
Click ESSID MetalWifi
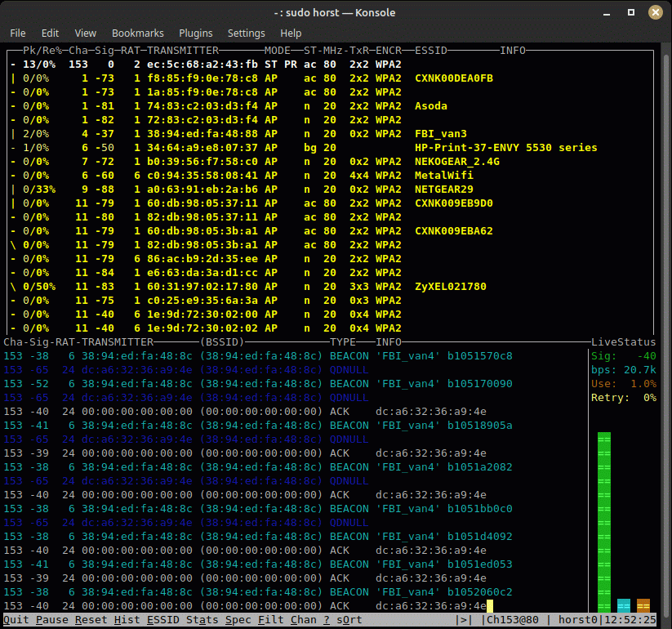click(444, 176)
